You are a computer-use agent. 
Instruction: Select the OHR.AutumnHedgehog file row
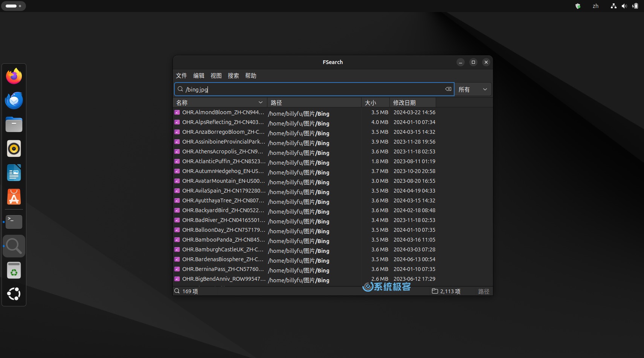click(x=333, y=171)
